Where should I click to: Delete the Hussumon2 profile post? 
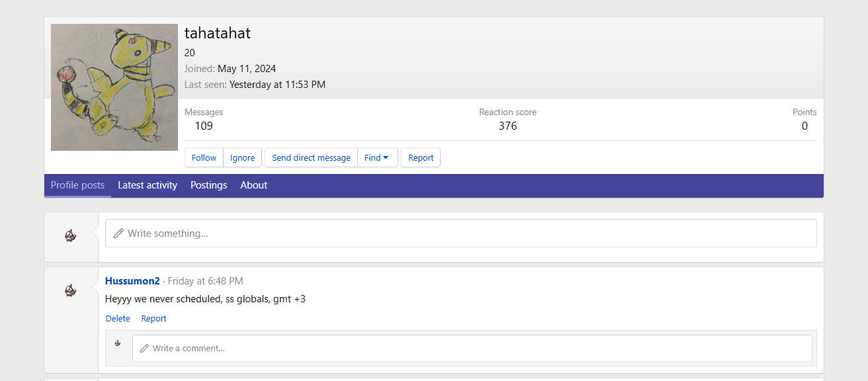point(118,318)
